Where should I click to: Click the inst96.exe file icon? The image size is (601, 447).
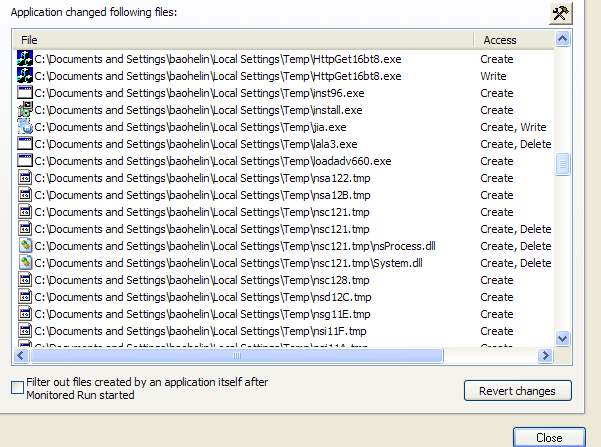tap(26, 93)
